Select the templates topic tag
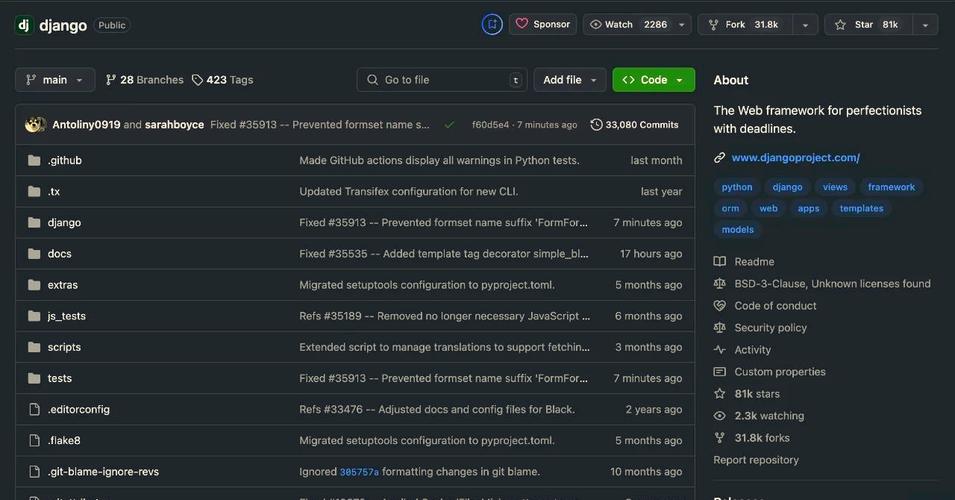This screenshot has width=955, height=500. (x=861, y=208)
